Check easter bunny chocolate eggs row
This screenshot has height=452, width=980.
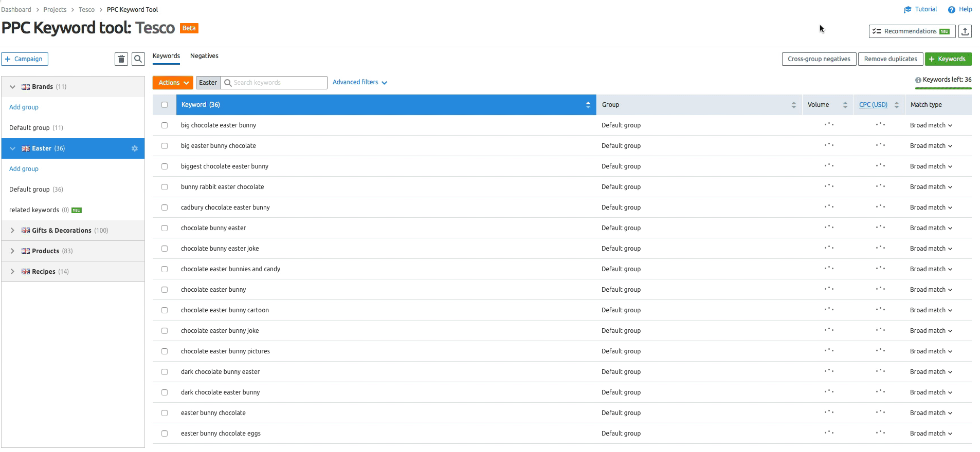point(165,434)
